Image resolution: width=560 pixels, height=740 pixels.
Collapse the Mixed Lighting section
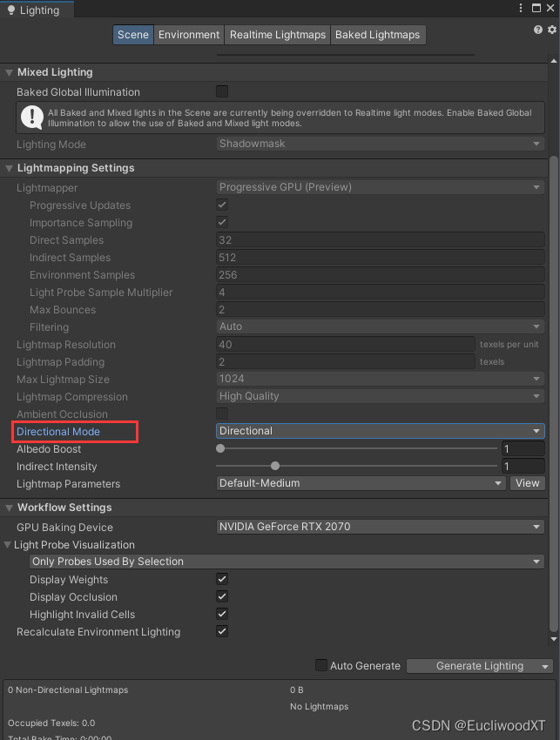tap(9, 72)
